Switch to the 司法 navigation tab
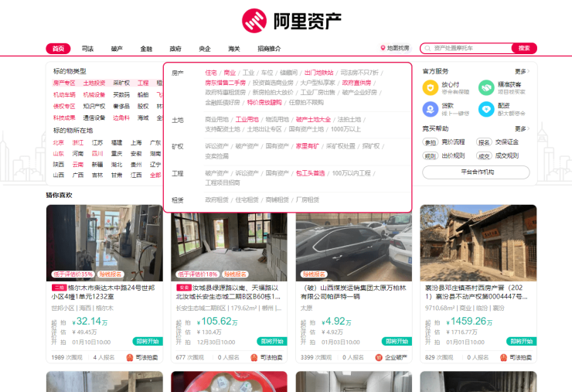The width and height of the screenshot is (572, 392). (x=87, y=48)
